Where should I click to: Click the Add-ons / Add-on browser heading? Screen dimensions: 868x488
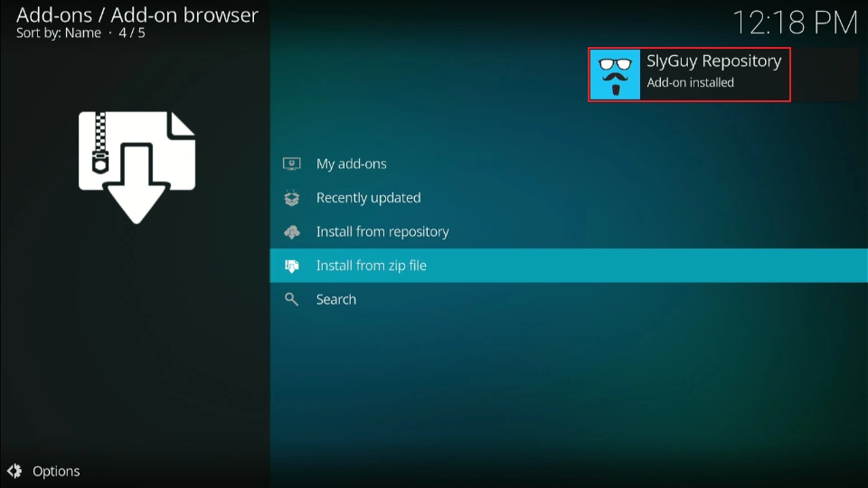(137, 14)
